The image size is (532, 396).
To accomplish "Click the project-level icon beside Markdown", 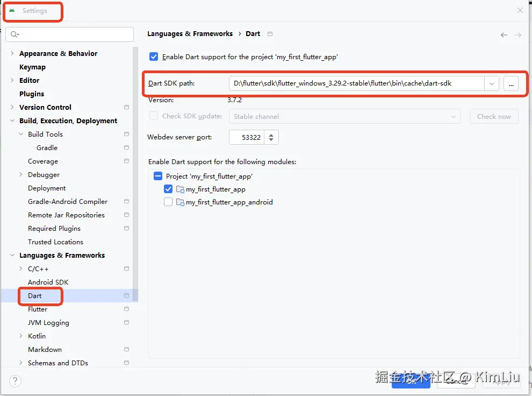I will tap(127, 350).
